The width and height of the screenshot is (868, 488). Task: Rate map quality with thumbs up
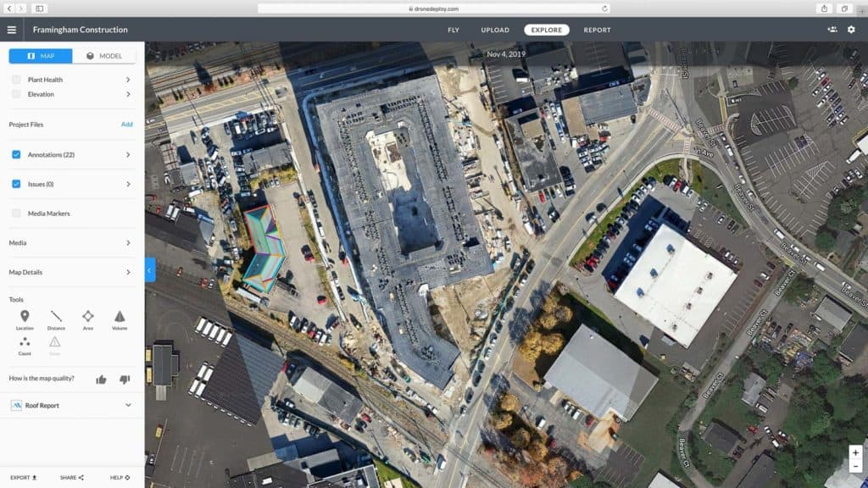tap(102, 380)
